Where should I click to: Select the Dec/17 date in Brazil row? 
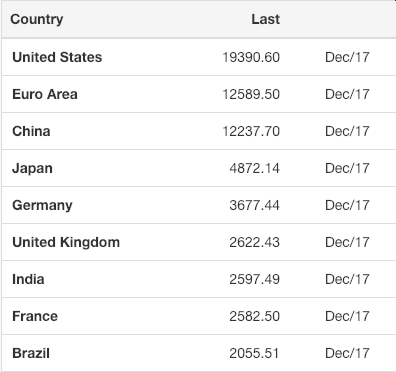click(x=347, y=353)
